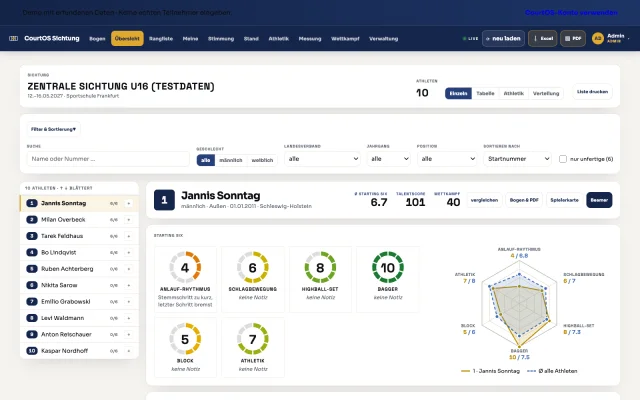The height and width of the screenshot is (400, 640).
Task: Click the Bagger score ring
Action: (x=388, y=268)
